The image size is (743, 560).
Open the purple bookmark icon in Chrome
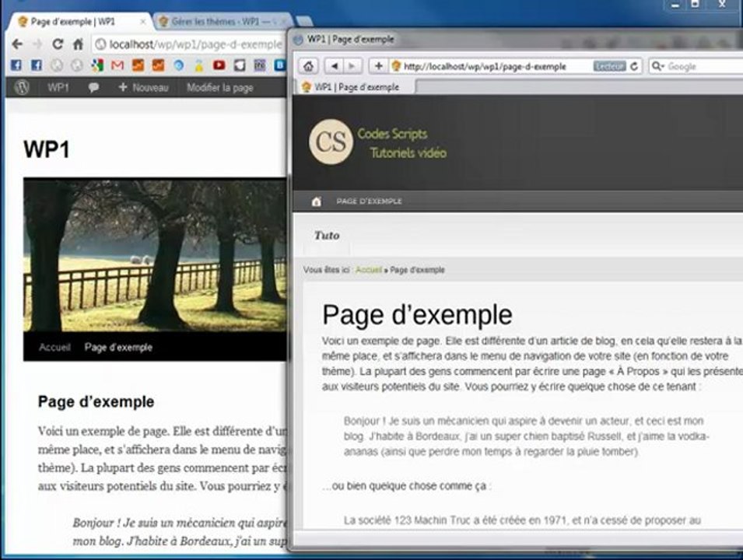point(260,65)
